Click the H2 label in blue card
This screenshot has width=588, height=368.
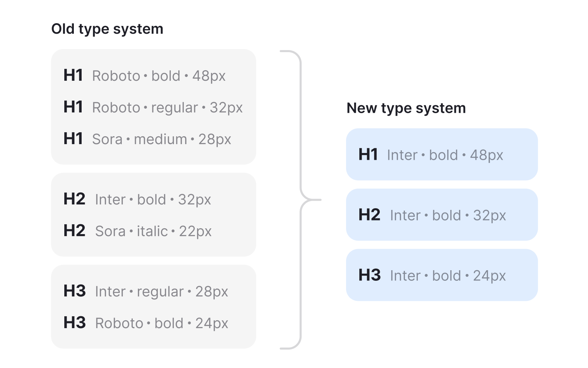tap(369, 215)
